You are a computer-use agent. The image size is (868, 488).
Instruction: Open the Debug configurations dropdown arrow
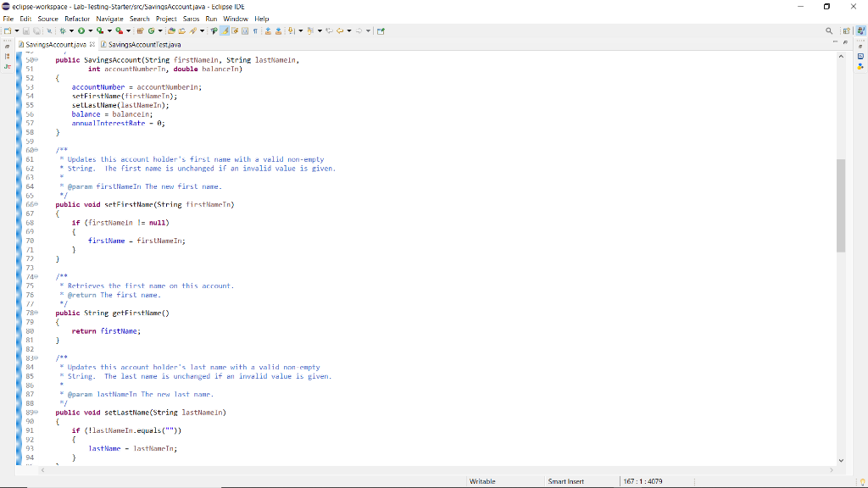point(71,31)
